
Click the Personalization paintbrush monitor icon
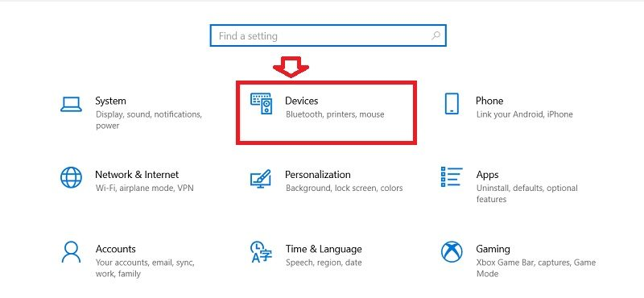[x=260, y=179]
